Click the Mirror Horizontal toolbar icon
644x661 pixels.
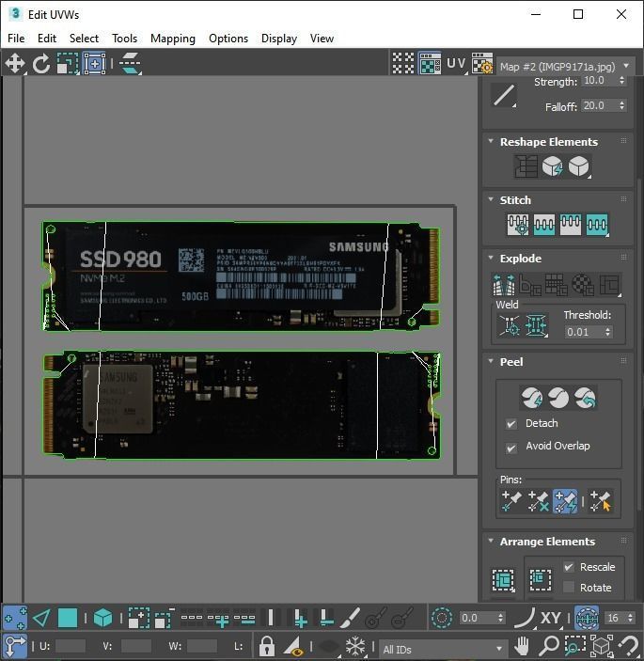131,64
